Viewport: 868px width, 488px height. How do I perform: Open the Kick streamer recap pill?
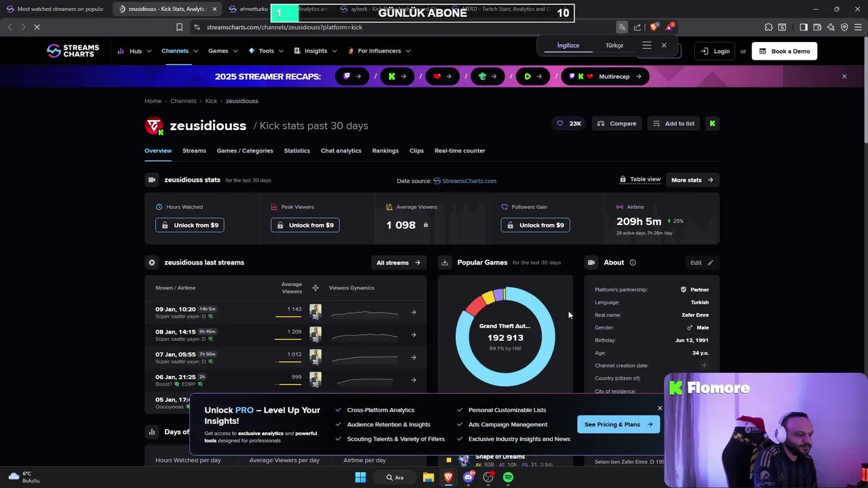click(397, 77)
